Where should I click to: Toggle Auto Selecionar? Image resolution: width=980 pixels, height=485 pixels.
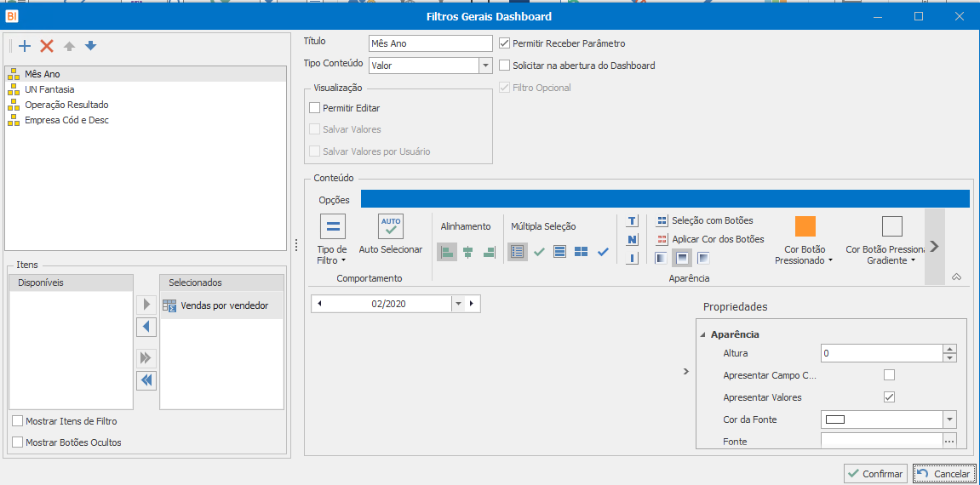[391, 235]
